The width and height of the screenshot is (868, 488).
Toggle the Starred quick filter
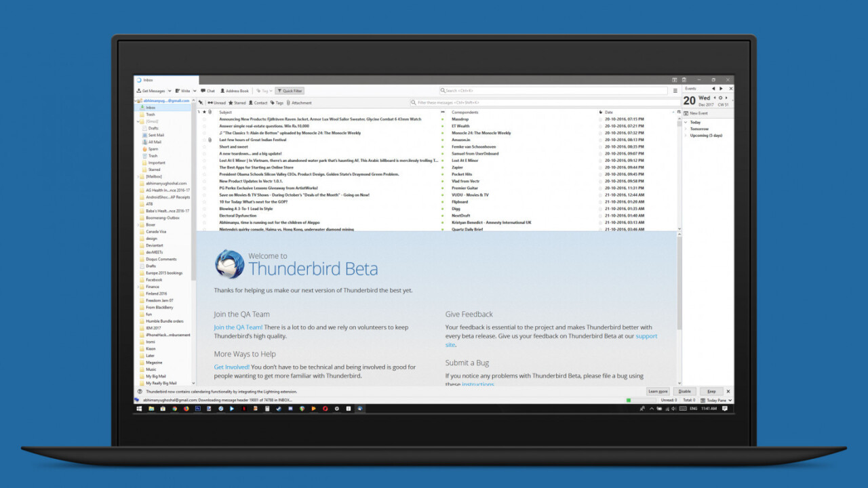coord(237,103)
